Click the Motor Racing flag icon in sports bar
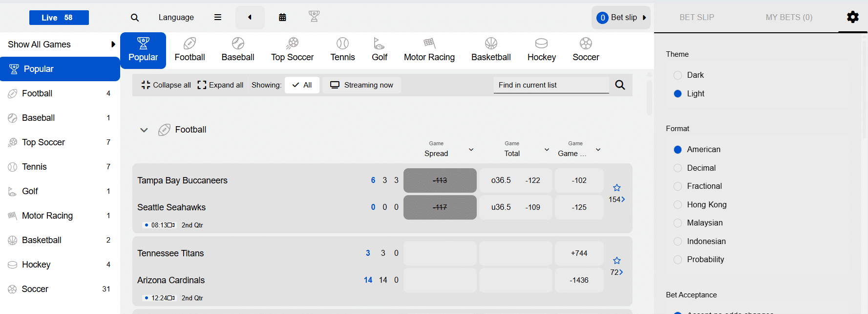This screenshot has height=314, width=868. coord(429,44)
